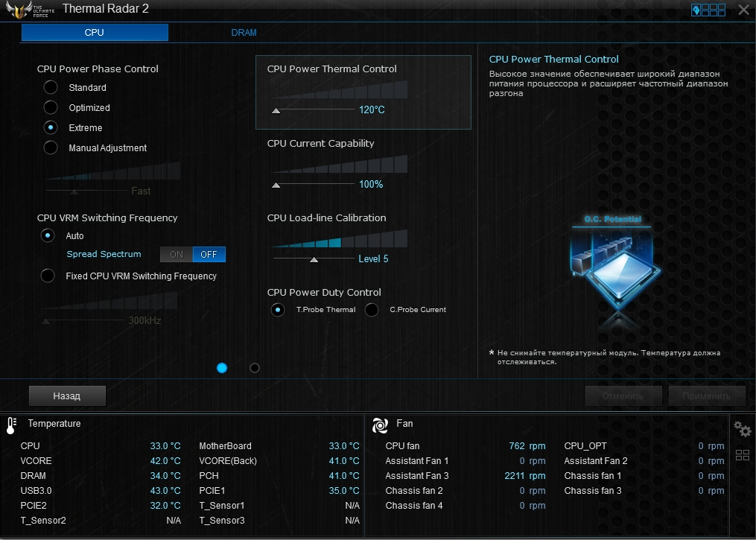Select T.Probe Thermal duty control

277,310
